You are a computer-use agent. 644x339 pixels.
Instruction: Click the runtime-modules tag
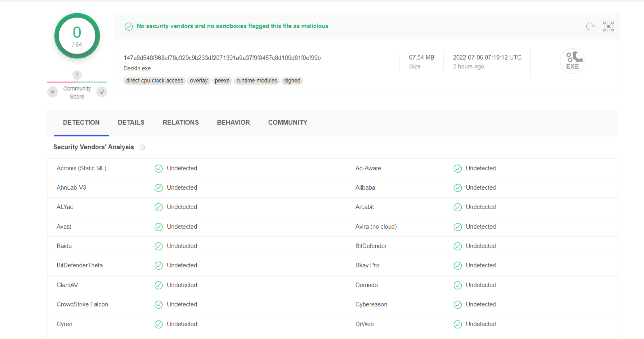(257, 81)
